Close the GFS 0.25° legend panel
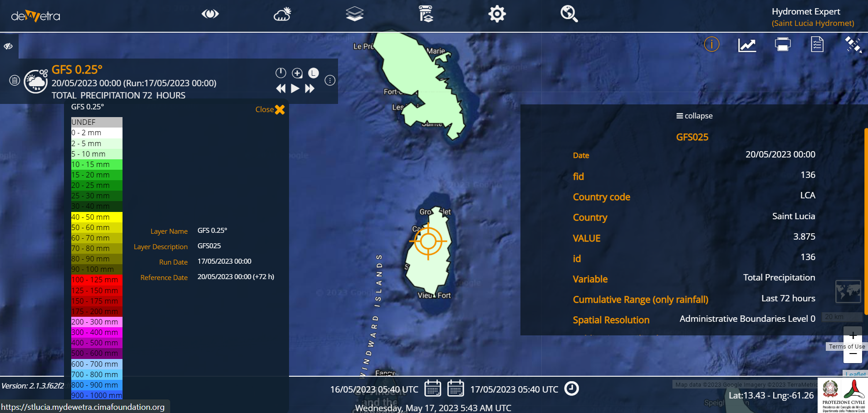 pyautogui.click(x=270, y=109)
